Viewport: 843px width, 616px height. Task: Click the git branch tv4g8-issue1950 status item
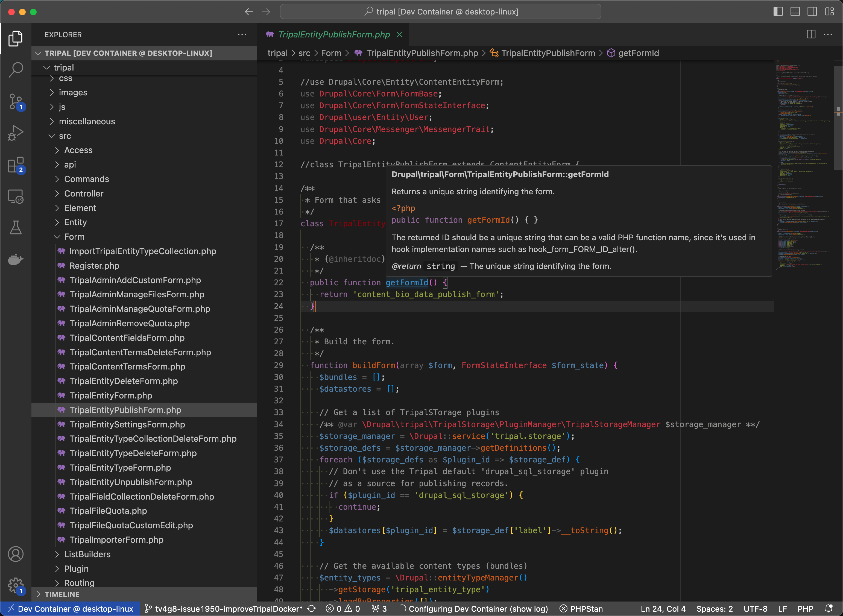click(223, 609)
